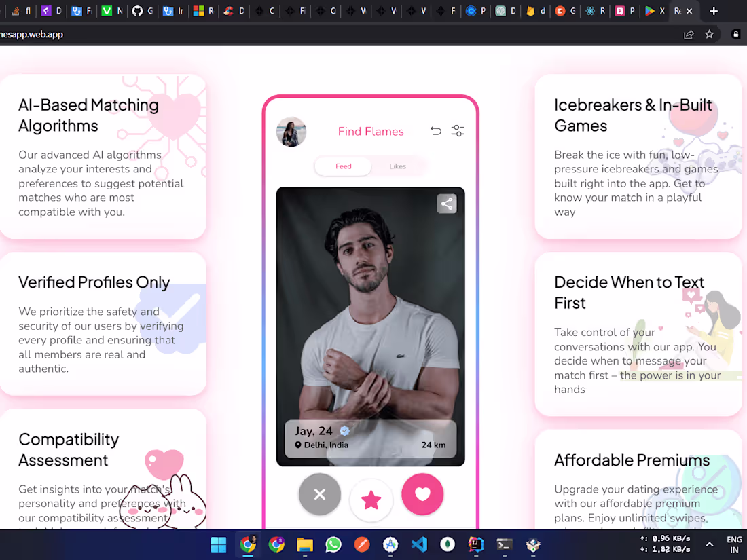Open Visual Studio Code from the taskbar
This screenshot has height=560, width=747.
pos(419,544)
